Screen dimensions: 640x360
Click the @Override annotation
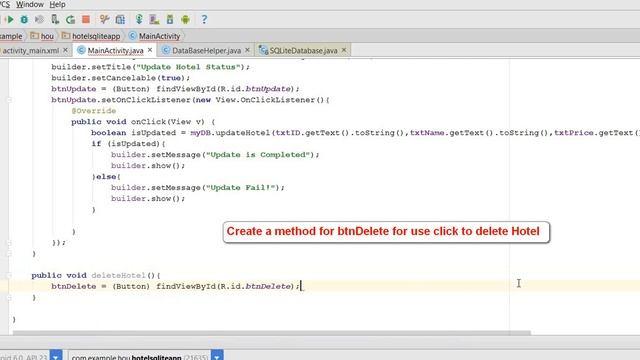click(x=93, y=111)
